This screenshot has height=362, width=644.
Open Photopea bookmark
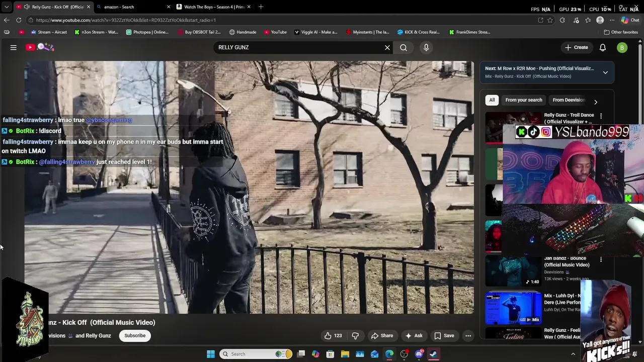coord(147,32)
